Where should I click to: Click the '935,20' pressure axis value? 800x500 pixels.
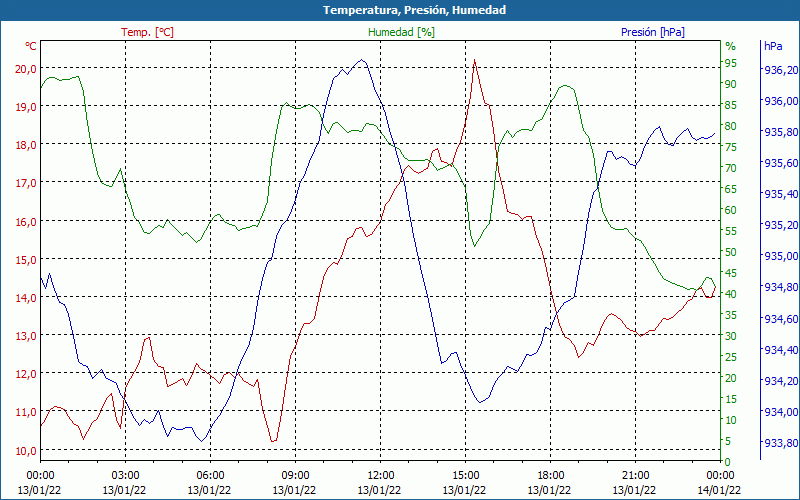pyautogui.click(x=782, y=226)
